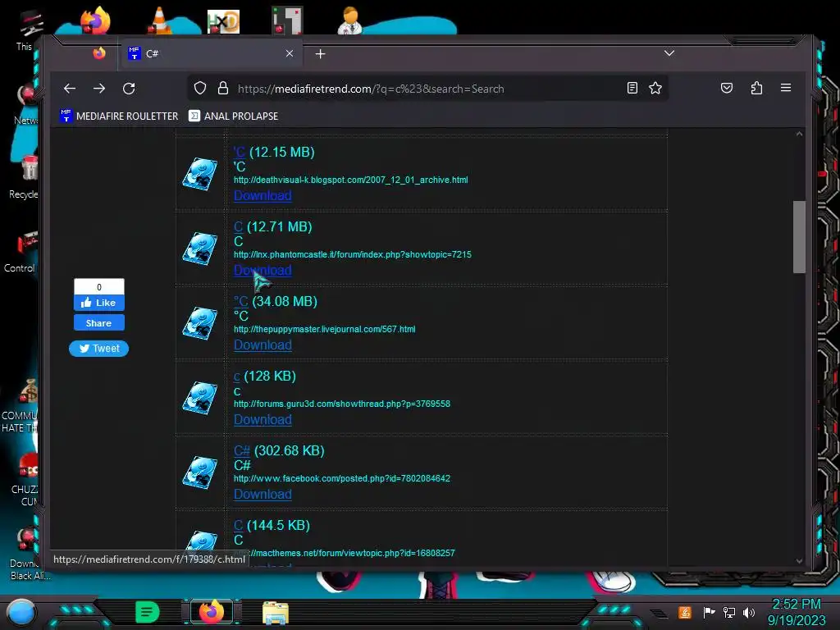Click the orange Java tray icon
Screen dimensions: 840x630
tap(685, 612)
